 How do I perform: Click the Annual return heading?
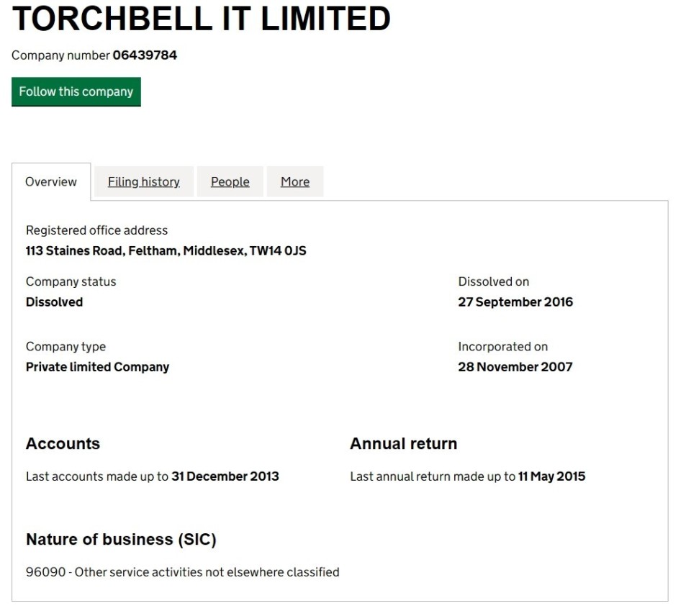[x=403, y=443]
